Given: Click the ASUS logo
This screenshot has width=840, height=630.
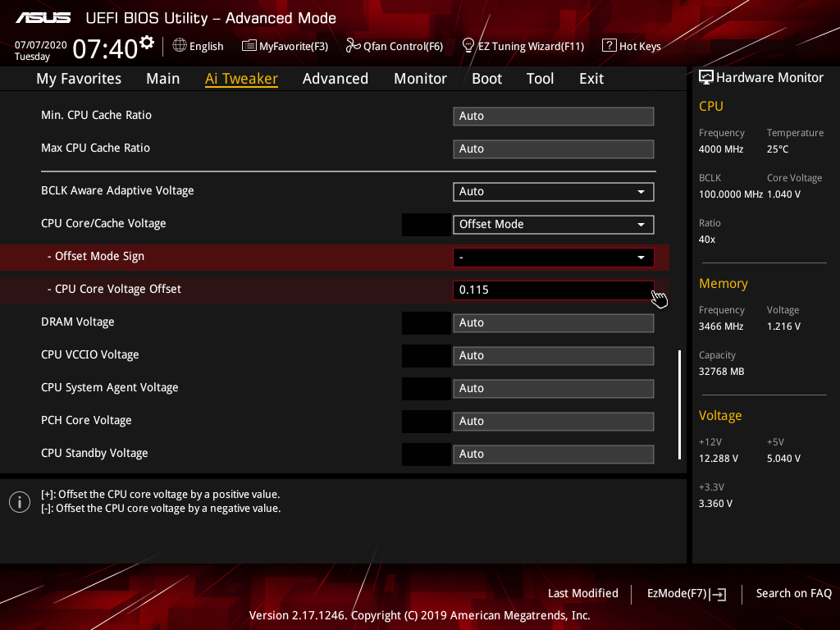Looking at the screenshot, I should pos(43,18).
